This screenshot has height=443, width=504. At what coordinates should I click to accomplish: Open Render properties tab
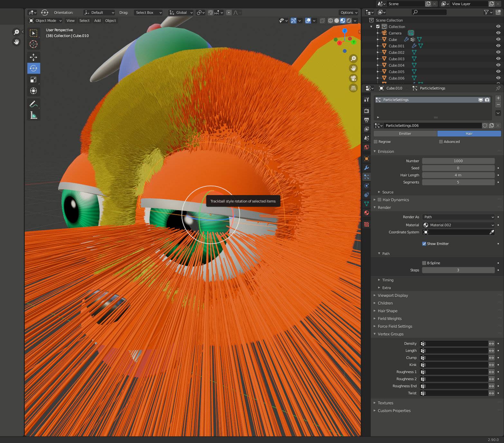366,111
